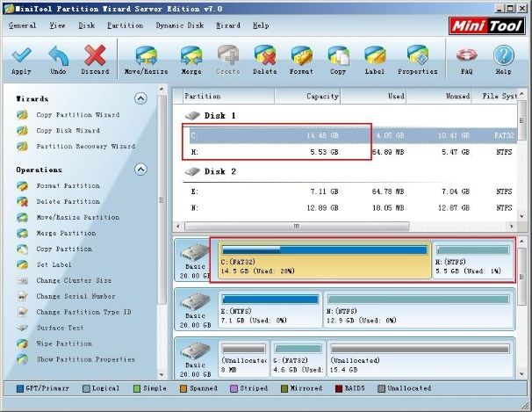Click the Logical legend color swatch
This screenshot has height=412, width=532.
pyautogui.click(x=86, y=388)
